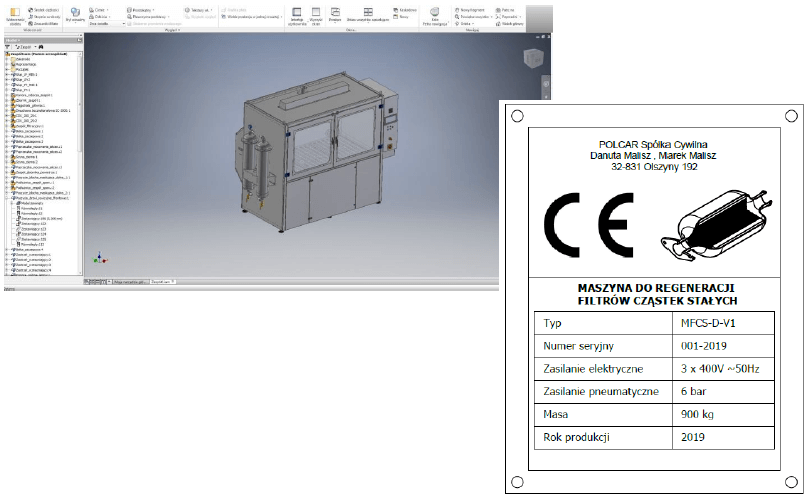The height and width of the screenshot is (499, 808).
Task: Click the Zrzut iMate option
Action: tap(43, 23)
